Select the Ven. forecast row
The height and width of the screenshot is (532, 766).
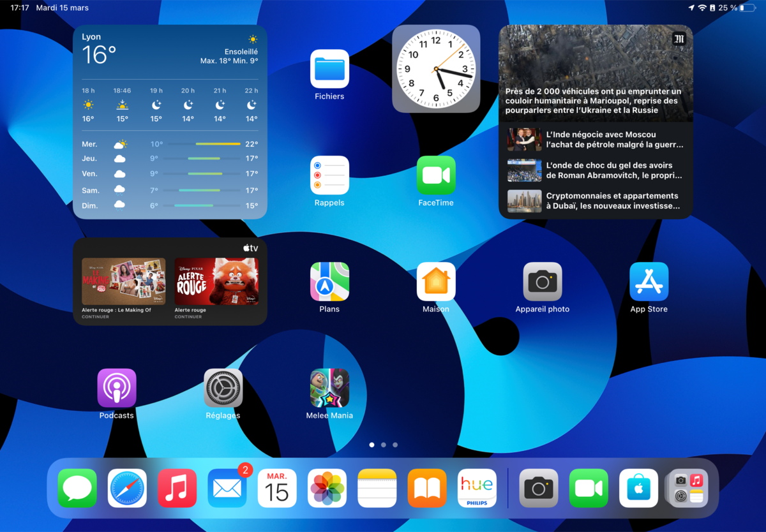[x=170, y=174]
